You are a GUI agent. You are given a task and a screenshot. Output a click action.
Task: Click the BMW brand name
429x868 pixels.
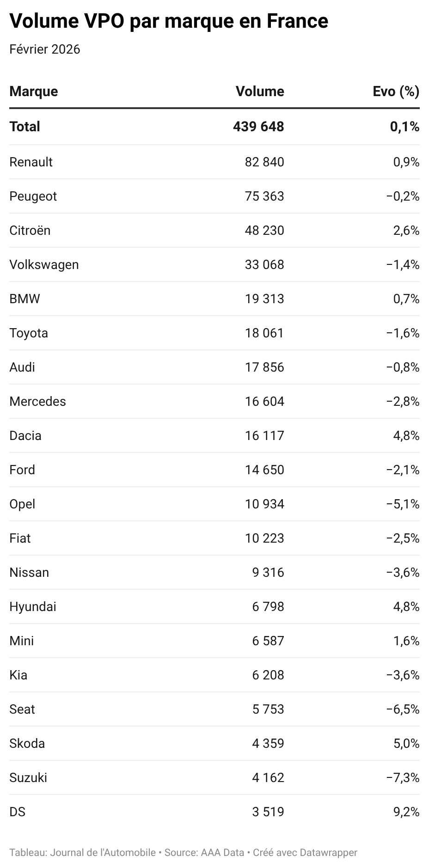pyautogui.click(x=25, y=299)
